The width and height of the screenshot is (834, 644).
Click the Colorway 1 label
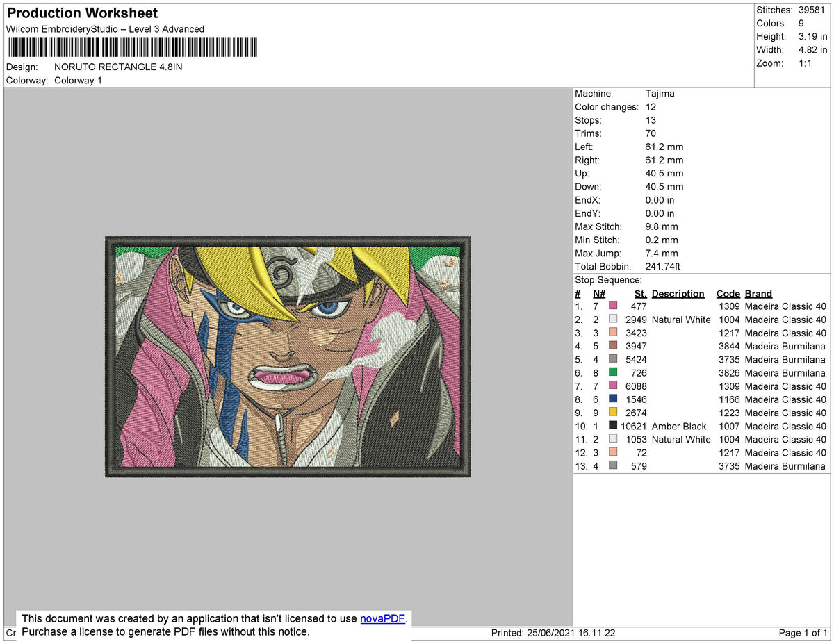point(78,80)
